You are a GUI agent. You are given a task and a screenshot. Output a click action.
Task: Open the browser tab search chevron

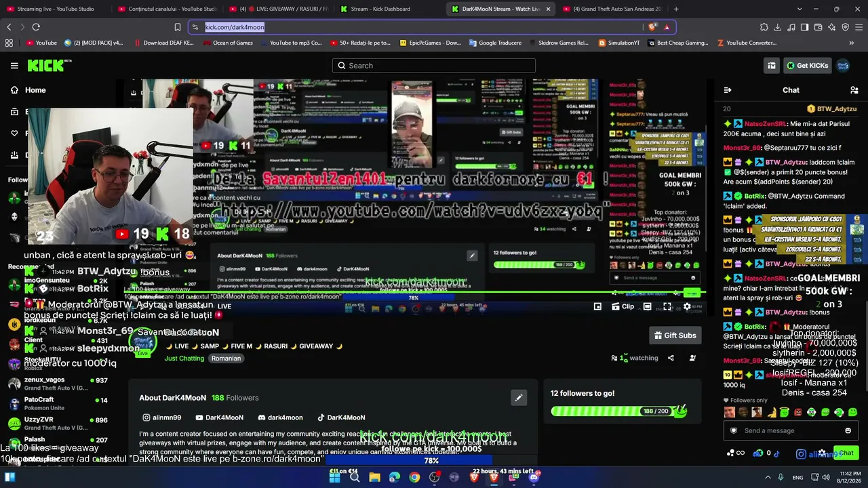(x=800, y=9)
